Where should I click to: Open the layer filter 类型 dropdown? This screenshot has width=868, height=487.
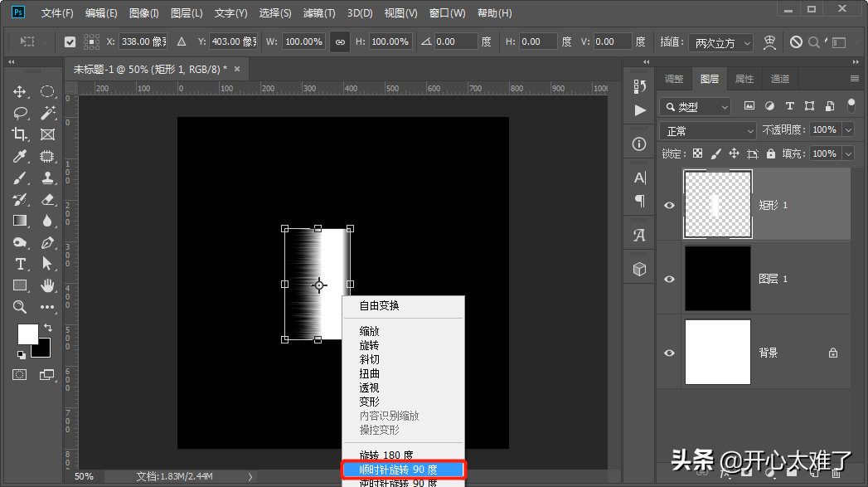tap(696, 106)
